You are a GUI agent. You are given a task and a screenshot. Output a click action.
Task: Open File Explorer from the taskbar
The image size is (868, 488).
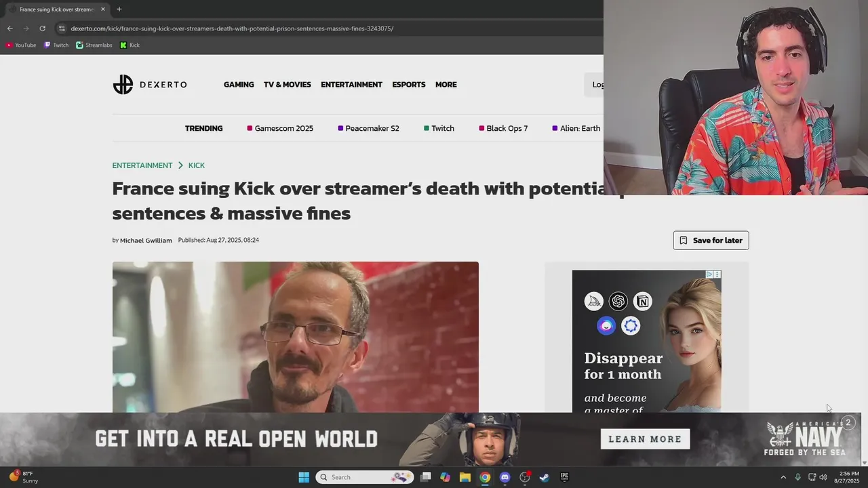pos(465,477)
